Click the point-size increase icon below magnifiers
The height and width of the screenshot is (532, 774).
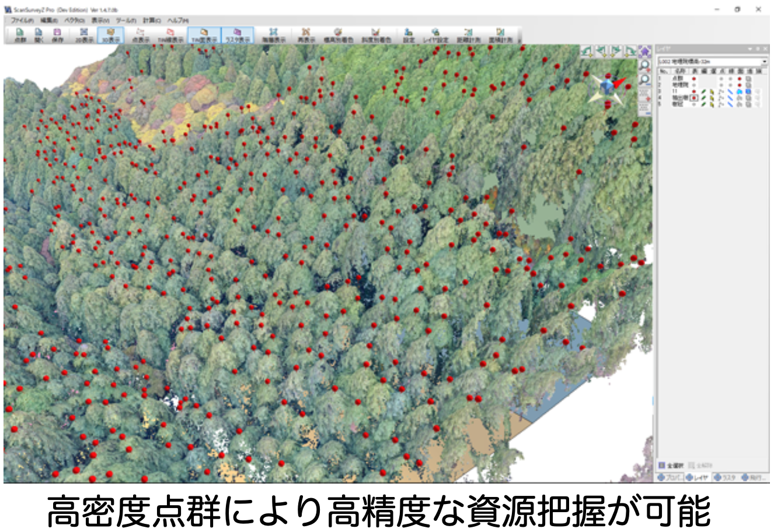tap(645, 95)
